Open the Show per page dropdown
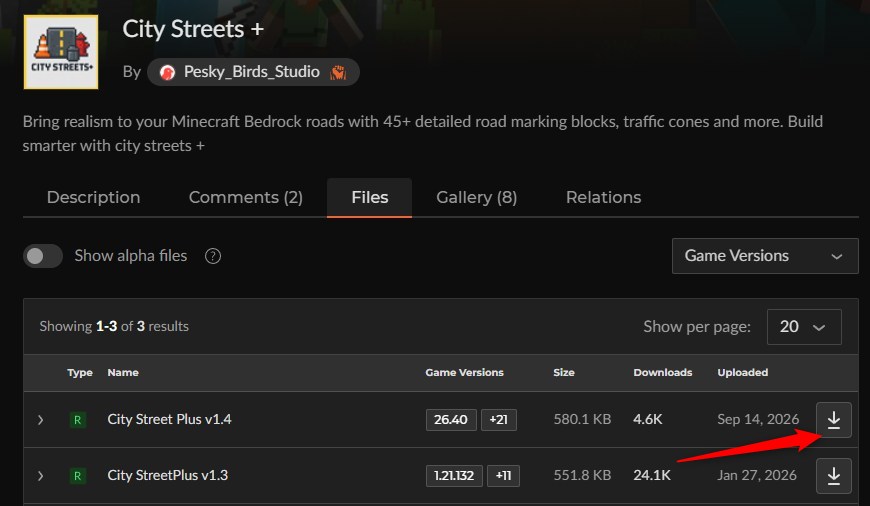This screenshot has width=870, height=506. point(803,327)
